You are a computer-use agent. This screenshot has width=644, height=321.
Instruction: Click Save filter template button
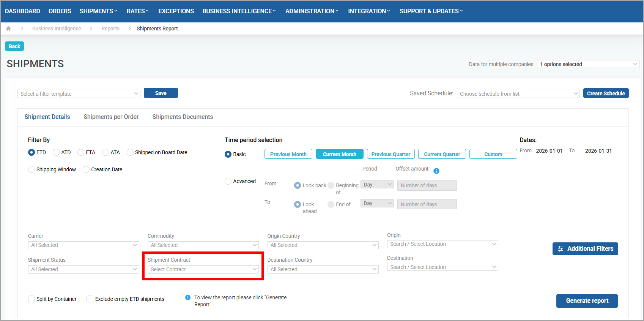[x=161, y=93]
